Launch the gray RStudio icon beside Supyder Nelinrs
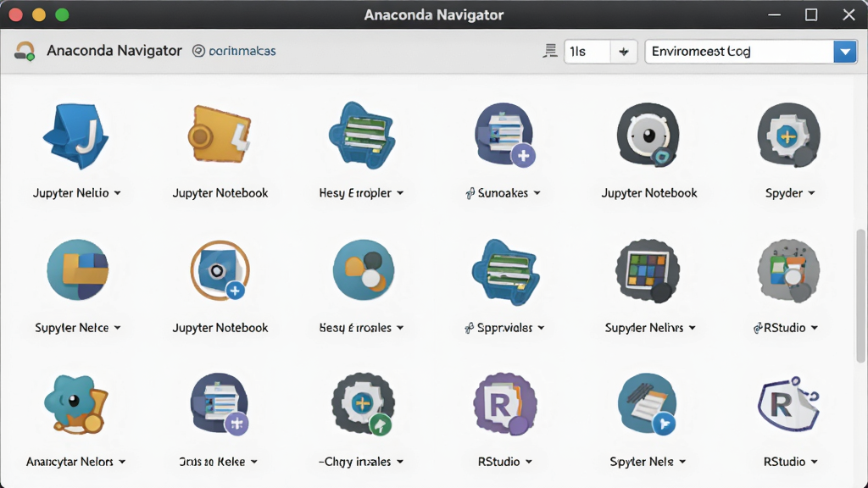 pyautogui.click(x=789, y=270)
